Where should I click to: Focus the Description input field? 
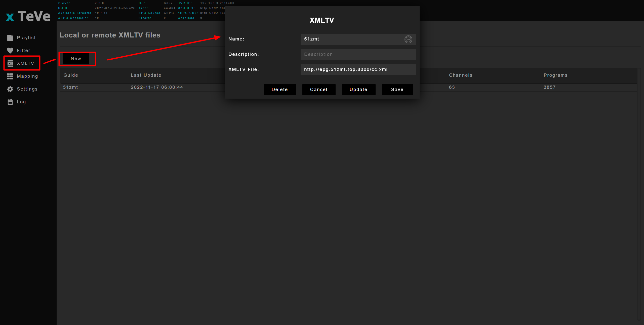358,54
